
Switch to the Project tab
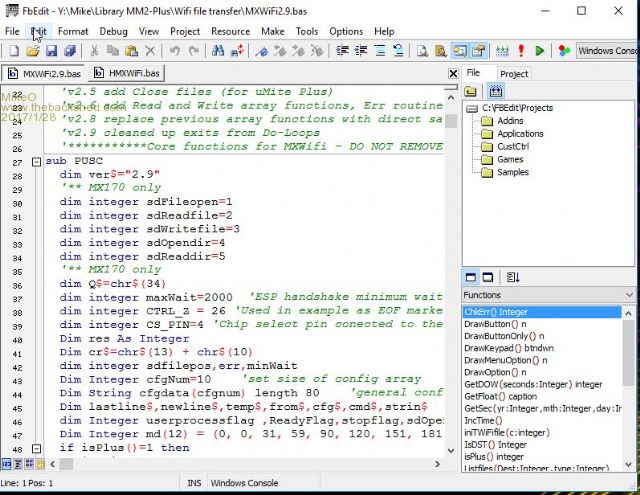[x=514, y=73]
